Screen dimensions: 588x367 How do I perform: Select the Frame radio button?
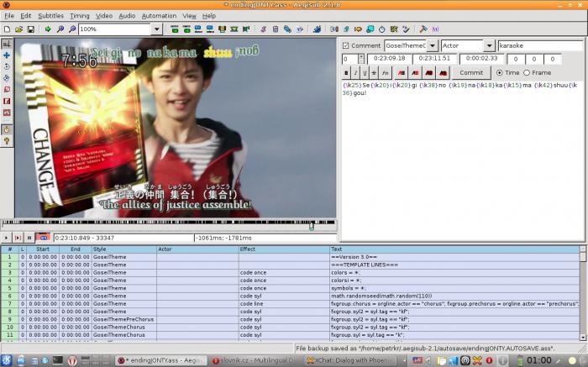(x=527, y=73)
